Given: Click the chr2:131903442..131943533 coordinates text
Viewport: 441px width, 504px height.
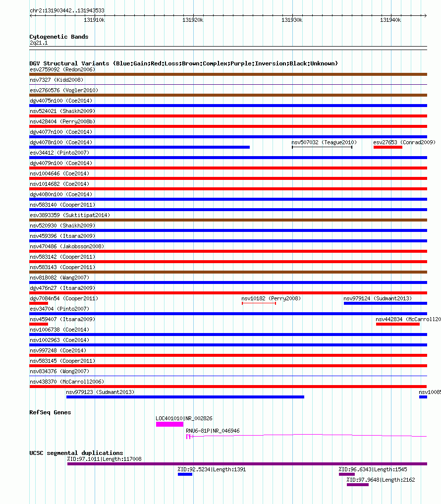Looking at the screenshot, I should (x=67, y=10).
